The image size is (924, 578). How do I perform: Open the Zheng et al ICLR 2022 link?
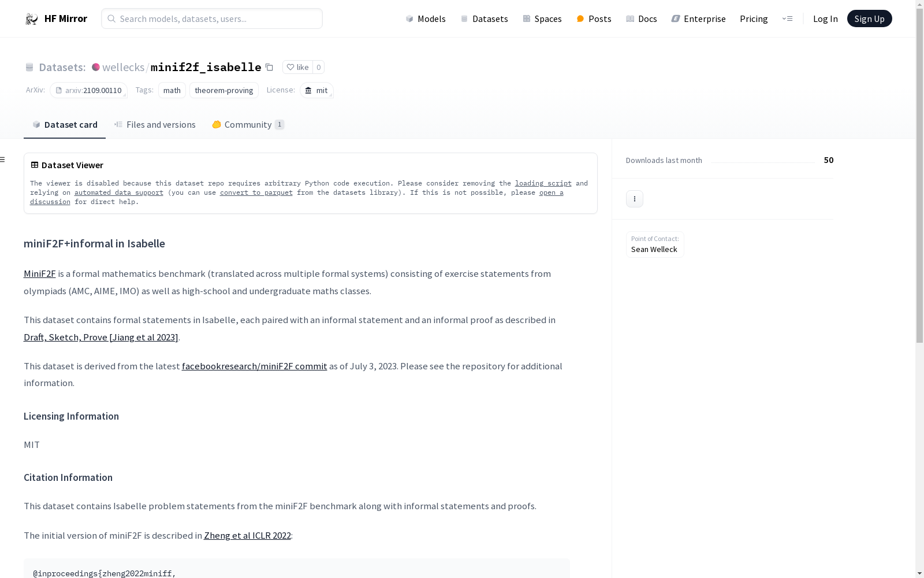pos(247,535)
